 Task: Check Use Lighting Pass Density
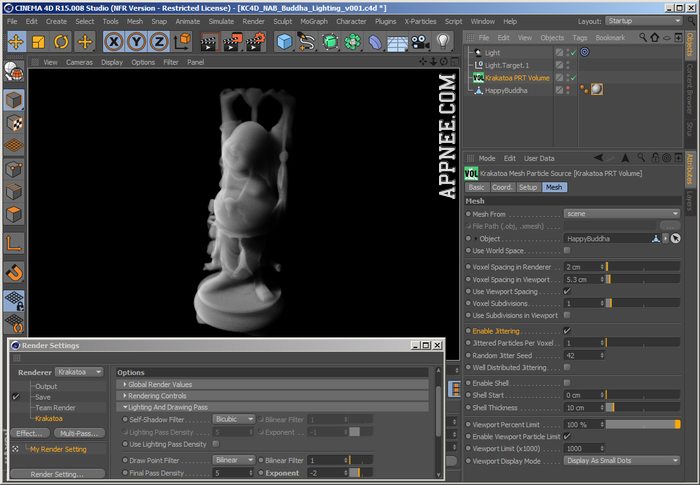click(216, 444)
